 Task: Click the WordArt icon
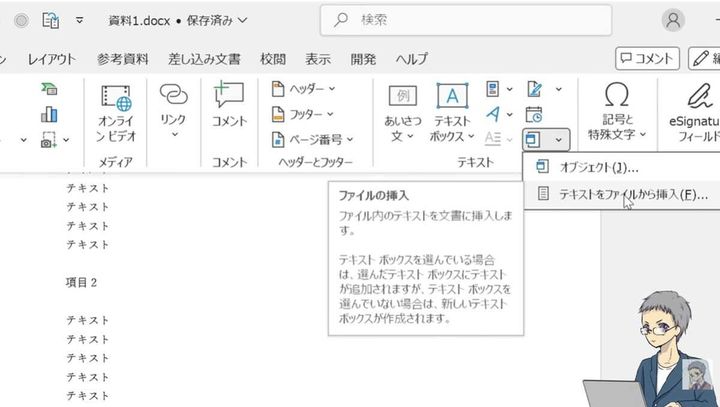493,114
